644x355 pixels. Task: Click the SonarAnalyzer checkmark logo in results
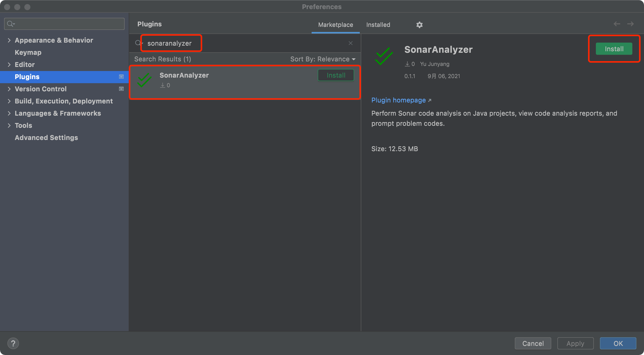(144, 80)
